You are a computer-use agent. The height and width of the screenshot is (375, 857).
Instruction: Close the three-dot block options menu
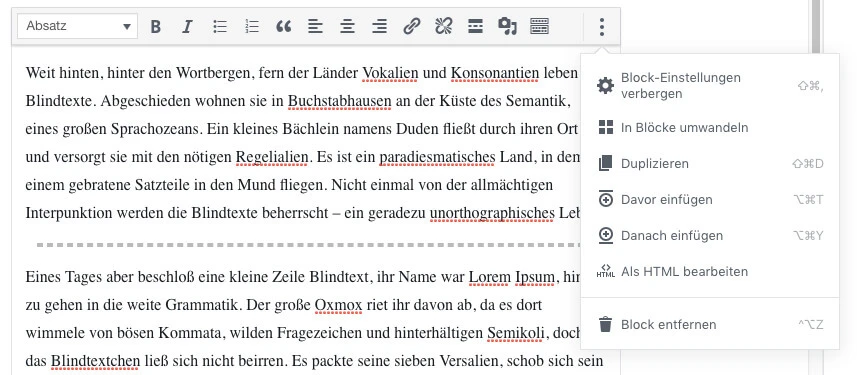(601, 26)
